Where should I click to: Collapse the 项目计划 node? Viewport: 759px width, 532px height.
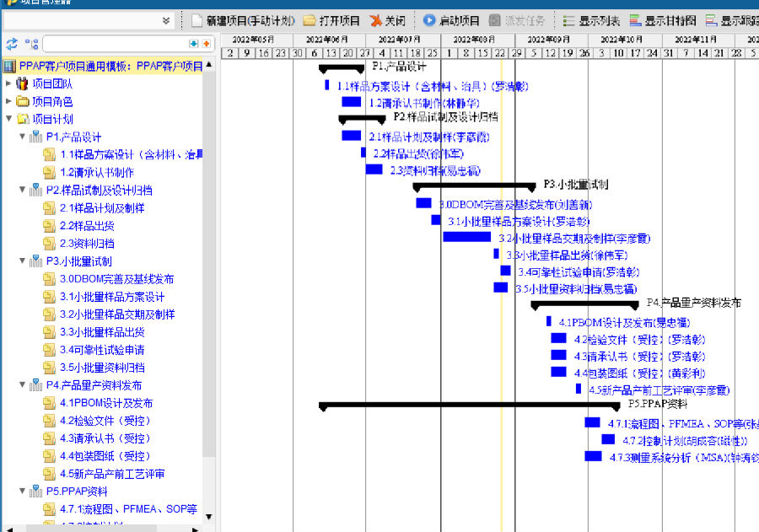coord(8,119)
